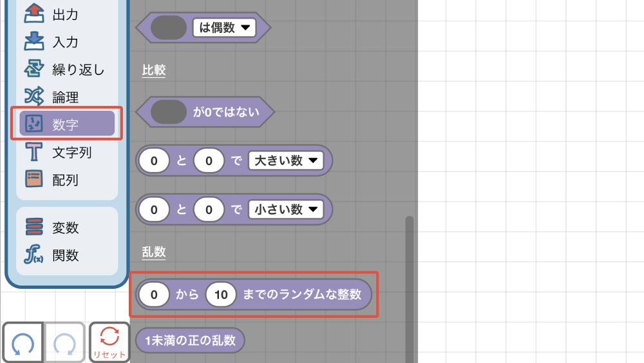The image size is (644, 363).
Task: Select the 数字 (numbers) category icon
Action: tap(33, 123)
